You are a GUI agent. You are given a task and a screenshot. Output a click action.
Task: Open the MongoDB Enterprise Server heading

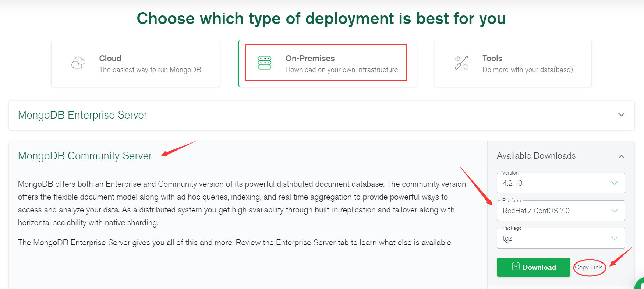(82, 115)
